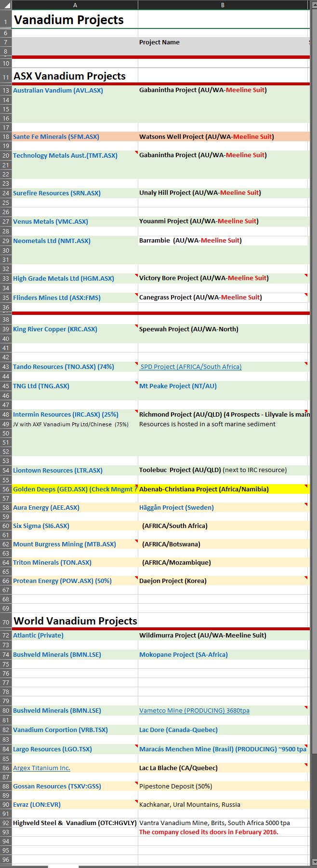The height and width of the screenshot is (868, 317).
Task: Select cell 'Australian Vandium (AVL.ASX)'
Action: 75,90
